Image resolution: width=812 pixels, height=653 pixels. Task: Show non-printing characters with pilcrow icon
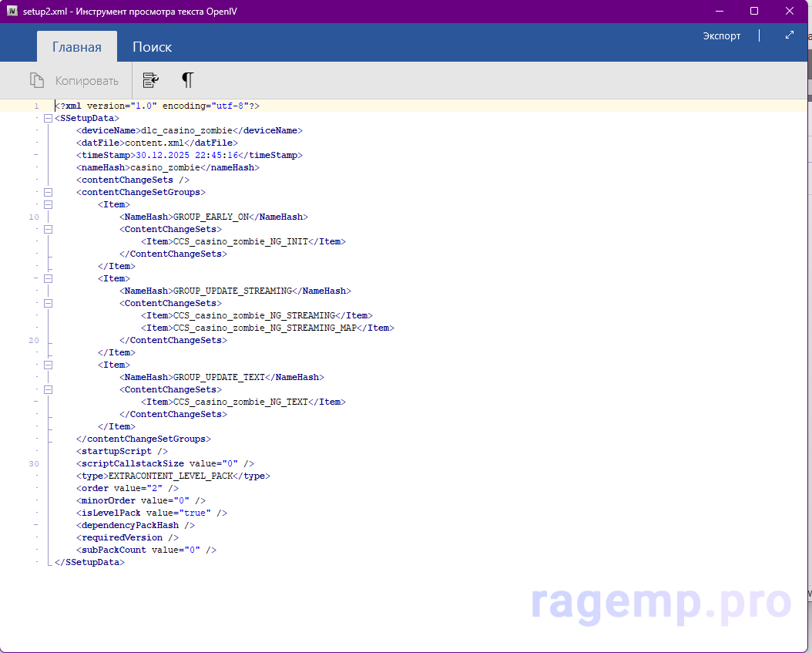[187, 80]
